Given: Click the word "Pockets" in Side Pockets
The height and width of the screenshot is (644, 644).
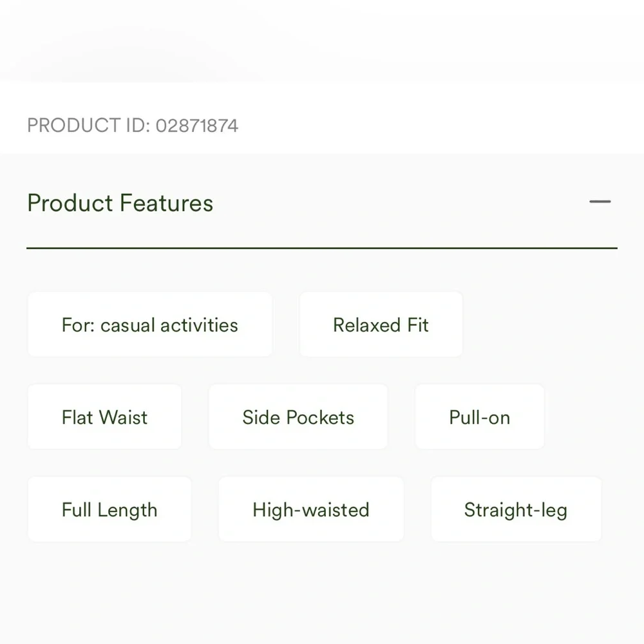Looking at the screenshot, I should click(x=320, y=417).
